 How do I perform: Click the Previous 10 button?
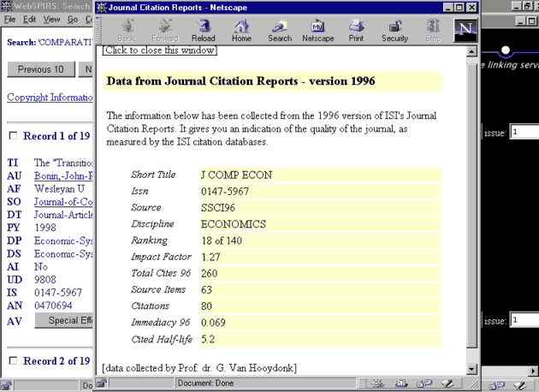click(41, 69)
